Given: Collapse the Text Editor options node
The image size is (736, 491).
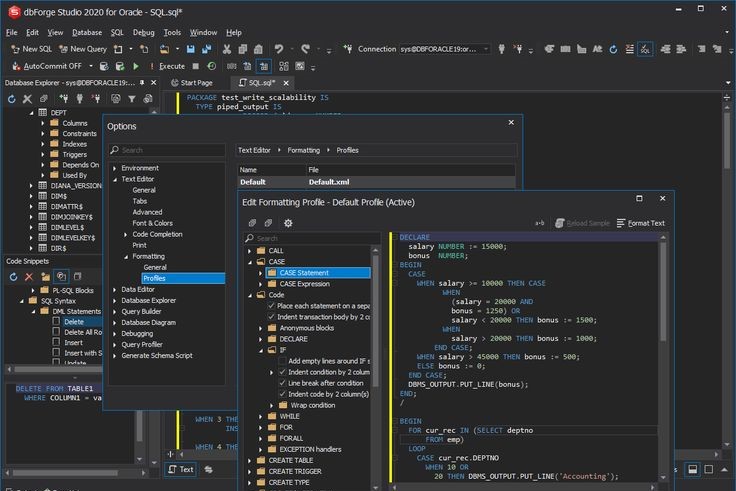Looking at the screenshot, I should pos(114,179).
